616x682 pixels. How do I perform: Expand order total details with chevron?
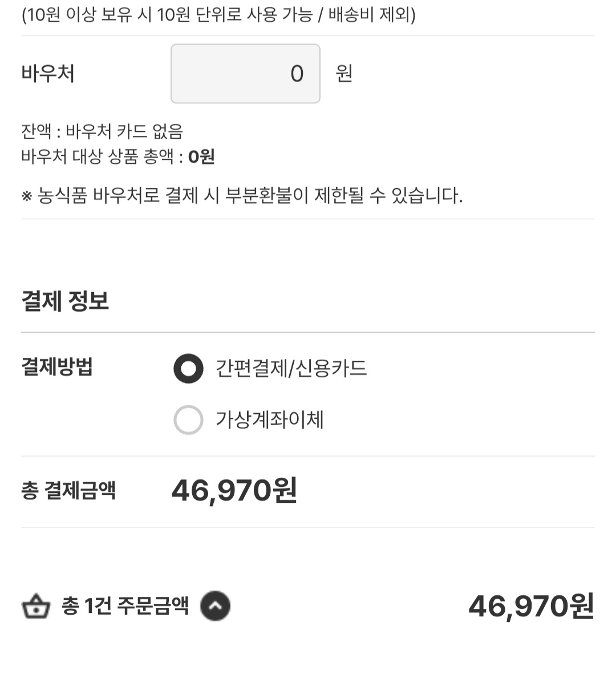215,606
